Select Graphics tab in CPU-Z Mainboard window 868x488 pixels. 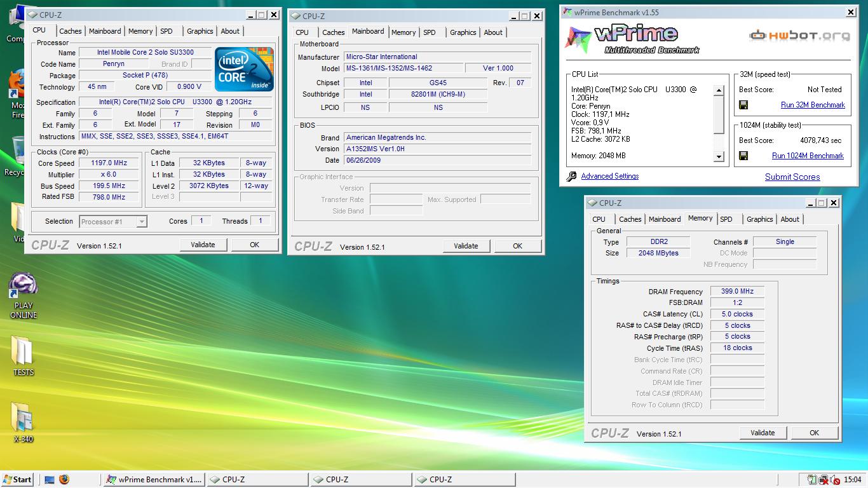coord(463,32)
